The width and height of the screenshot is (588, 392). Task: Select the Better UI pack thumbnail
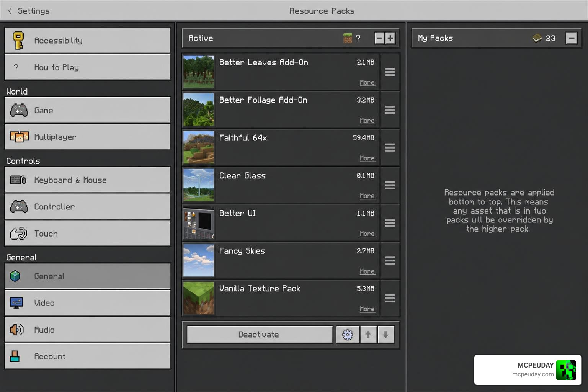pos(199,223)
